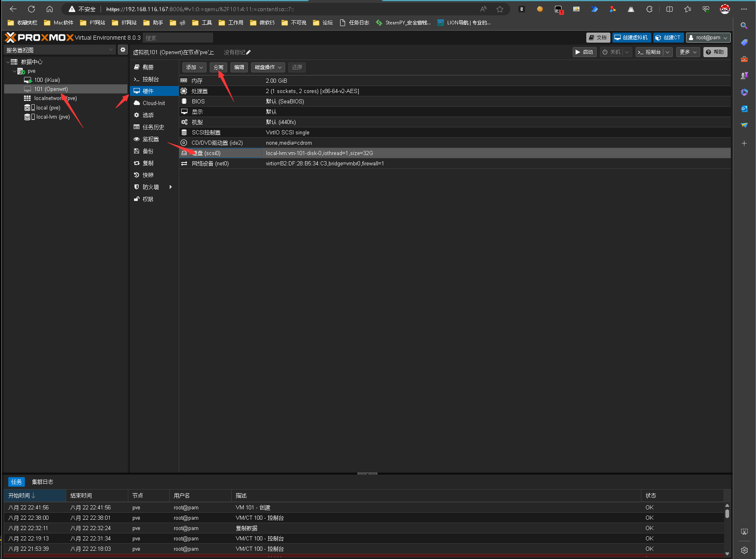
Task: Select the 100 (iKuai) VM in tree
Action: tap(47, 80)
